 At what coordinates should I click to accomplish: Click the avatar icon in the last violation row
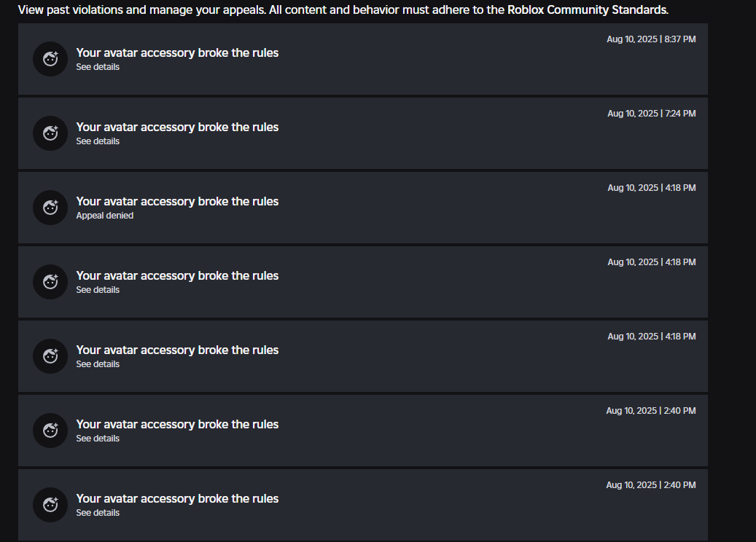pyautogui.click(x=50, y=505)
